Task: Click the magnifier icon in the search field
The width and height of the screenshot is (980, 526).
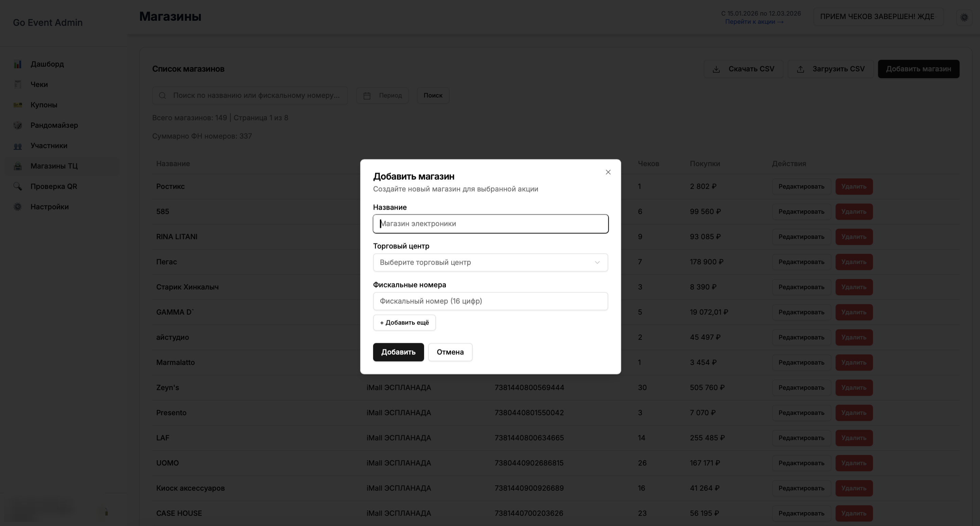Action: point(162,95)
